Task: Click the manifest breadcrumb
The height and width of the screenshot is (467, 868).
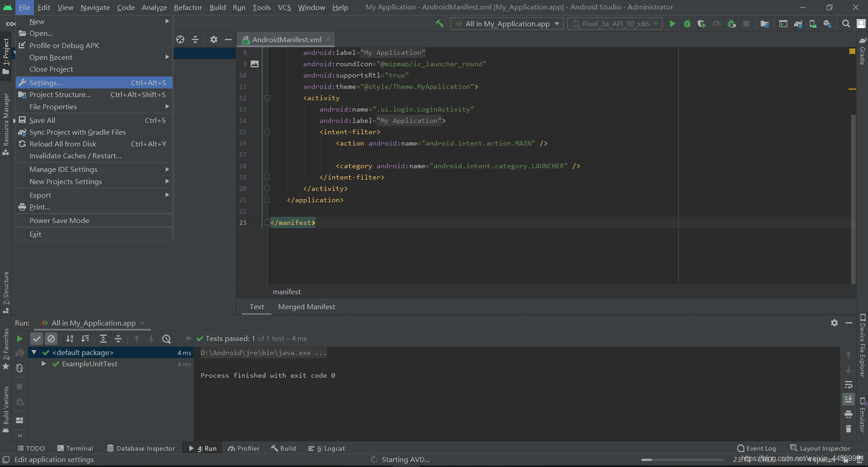Action: coord(287,292)
